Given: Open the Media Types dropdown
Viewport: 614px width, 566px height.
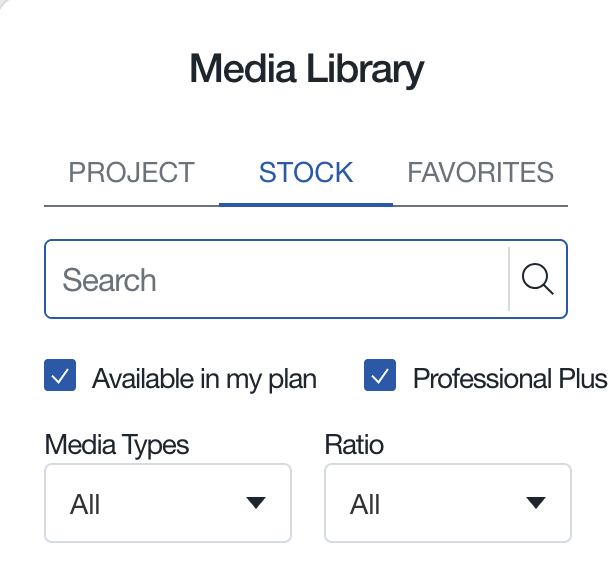Looking at the screenshot, I should (x=168, y=503).
